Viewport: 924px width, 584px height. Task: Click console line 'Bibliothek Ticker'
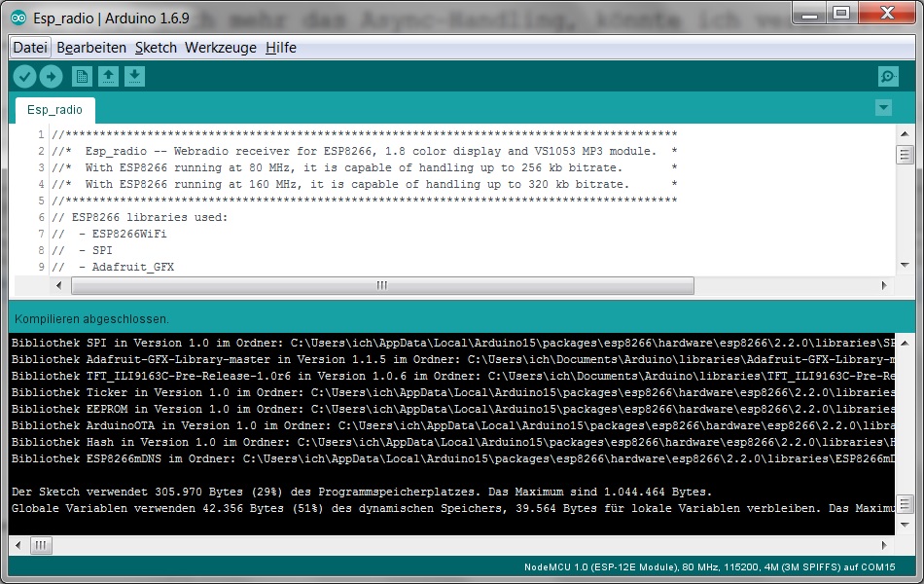(x=452, y=392)
